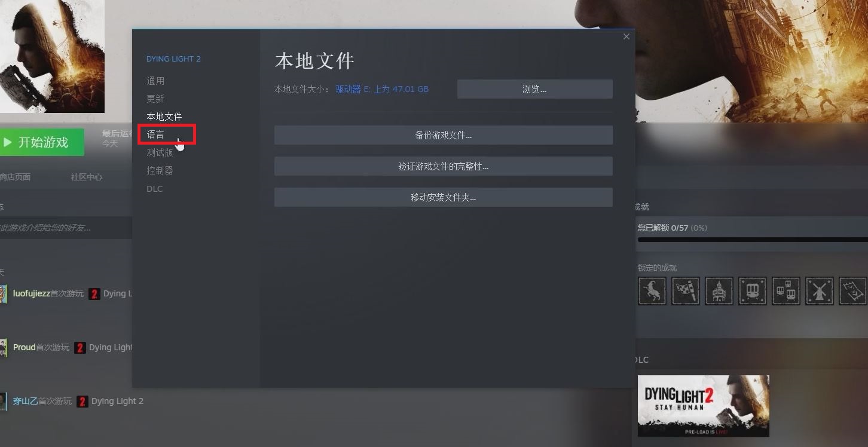This screenshot has height=447, width=868.
Task: Click the double metro trains achievement icon
Action: point(786,291)
